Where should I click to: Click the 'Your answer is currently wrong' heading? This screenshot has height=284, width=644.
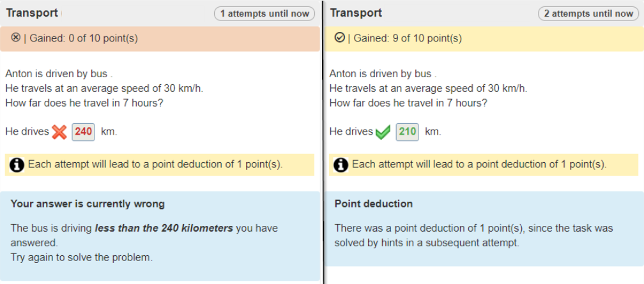(x=88, y=204)
